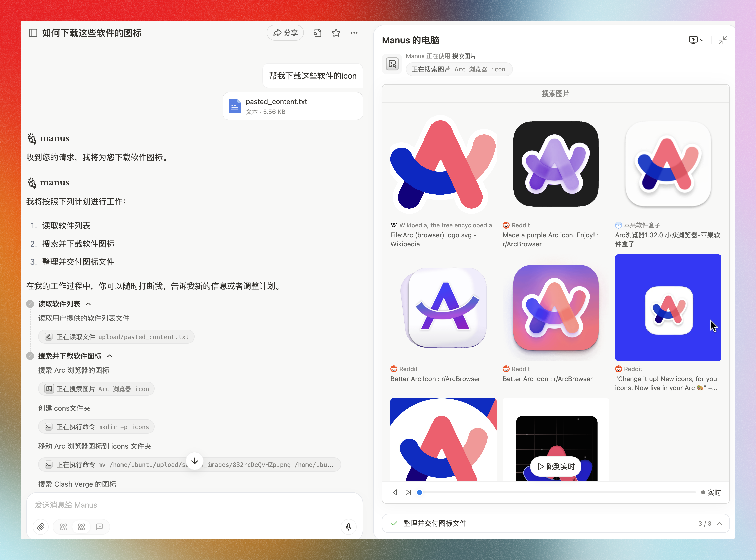756x560 pixels.
Task: Toggle the left sidebar panel icon
Action: click(33, 33)
